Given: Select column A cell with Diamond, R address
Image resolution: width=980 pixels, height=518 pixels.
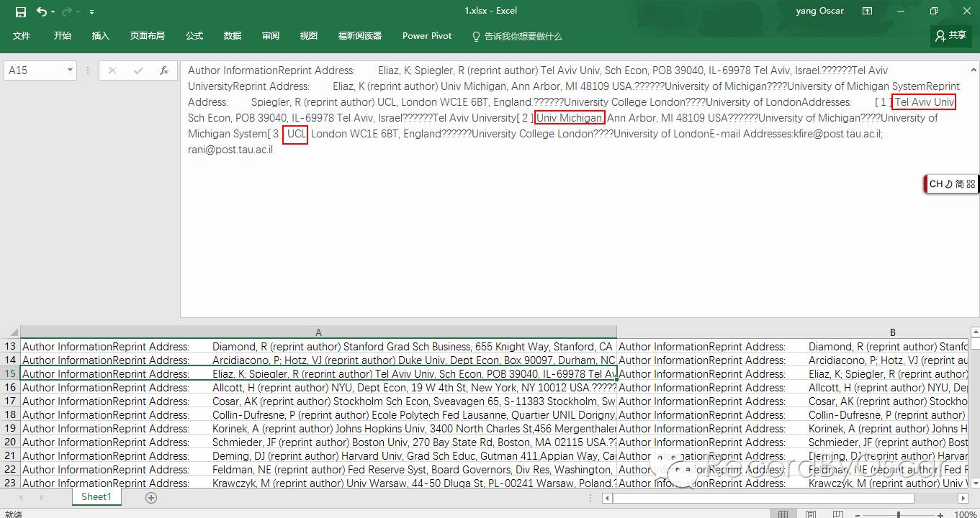Looking at the screenshot, I should tap(318, 347).
